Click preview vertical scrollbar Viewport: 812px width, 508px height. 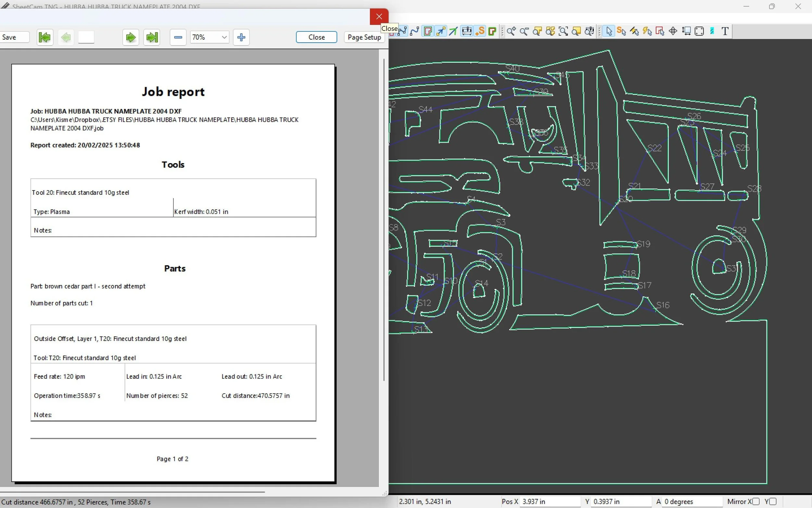[x=384, y=218]
